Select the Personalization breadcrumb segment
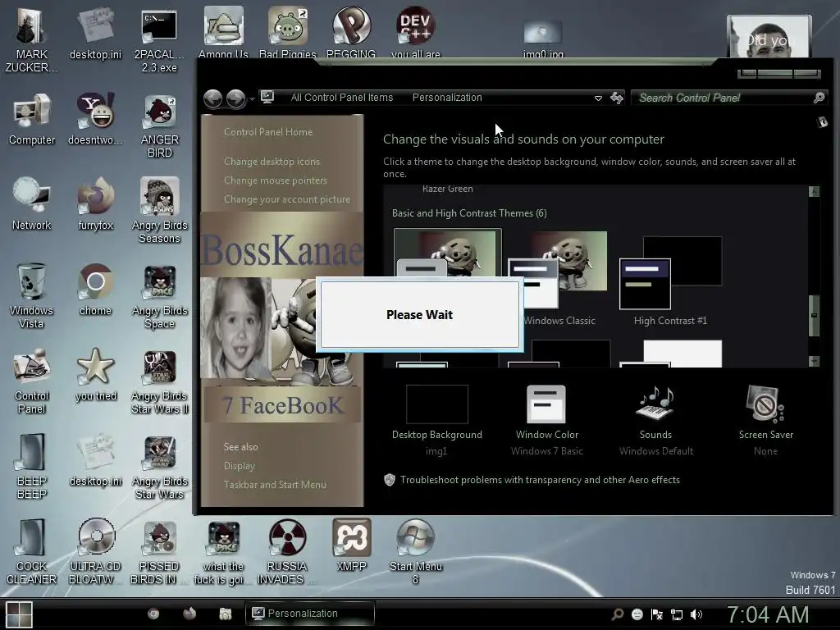Viewport: 840px width, 630px height. [x=447, y=98]
